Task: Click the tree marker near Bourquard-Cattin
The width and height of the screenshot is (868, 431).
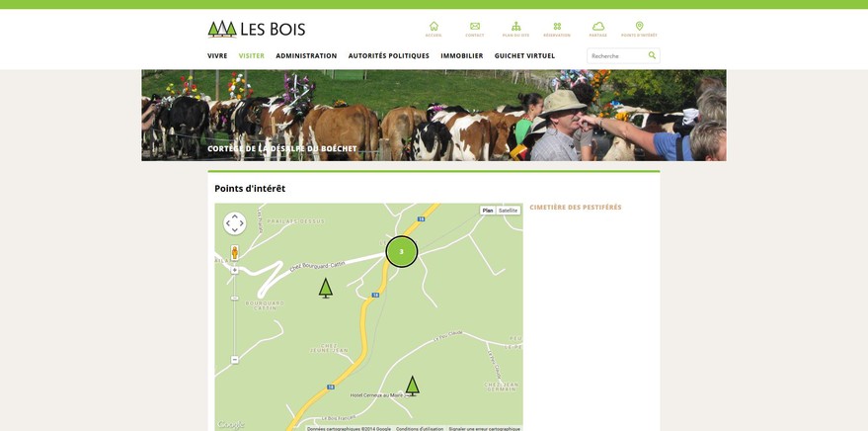Action: coord(326,288)
